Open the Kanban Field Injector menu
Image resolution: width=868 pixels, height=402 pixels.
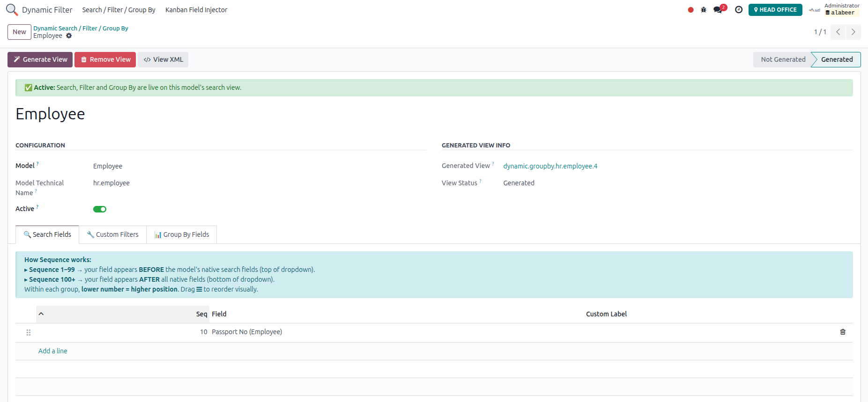[x=196, y=10]
